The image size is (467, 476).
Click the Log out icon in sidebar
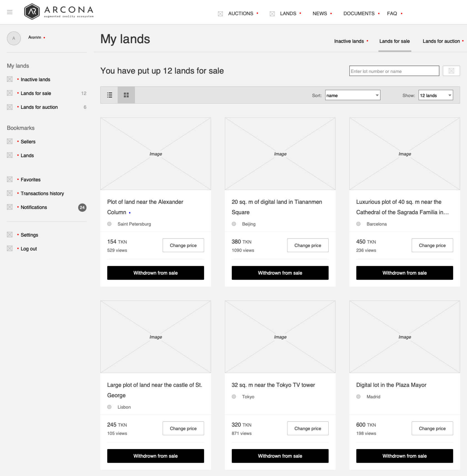pyautogui.click(x=10, y=249)
